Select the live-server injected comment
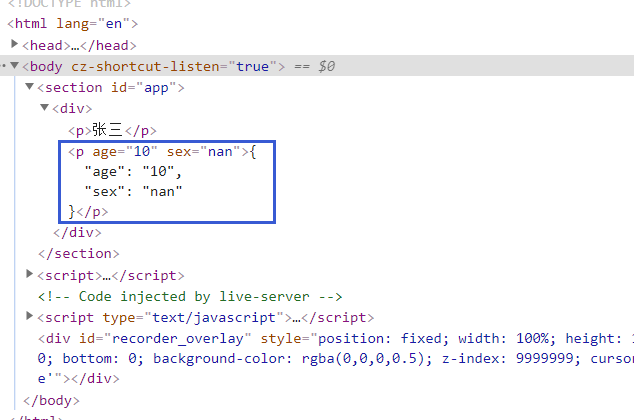Screen dimensions: 634x420 [x=190, y=297]
